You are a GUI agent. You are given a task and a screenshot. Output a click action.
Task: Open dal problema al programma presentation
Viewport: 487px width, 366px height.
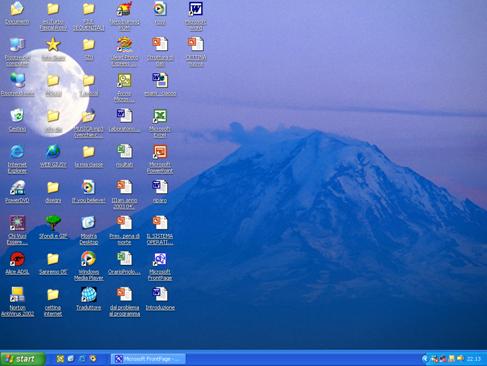pos(124,294)
